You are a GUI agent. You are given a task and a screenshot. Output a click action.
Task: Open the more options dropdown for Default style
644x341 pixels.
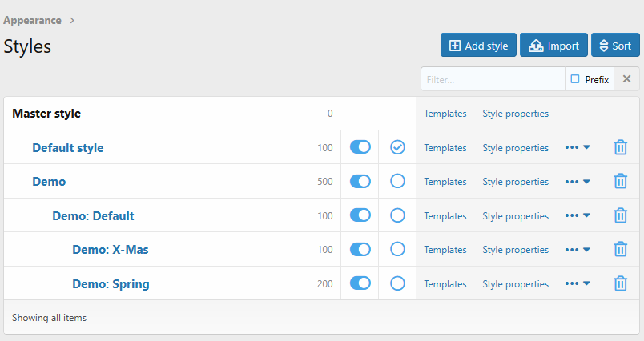[578, 147]
